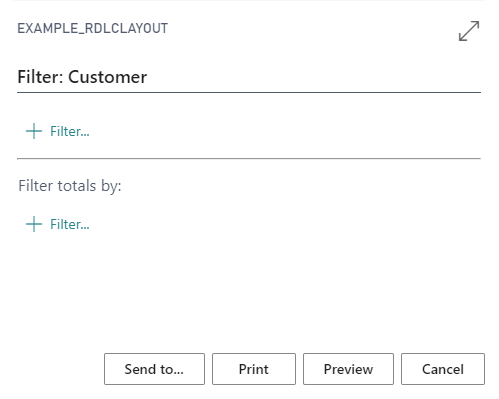499x399 pixels.
Task: Add a totals filter via the lower Filter... link
Action: 70,224
